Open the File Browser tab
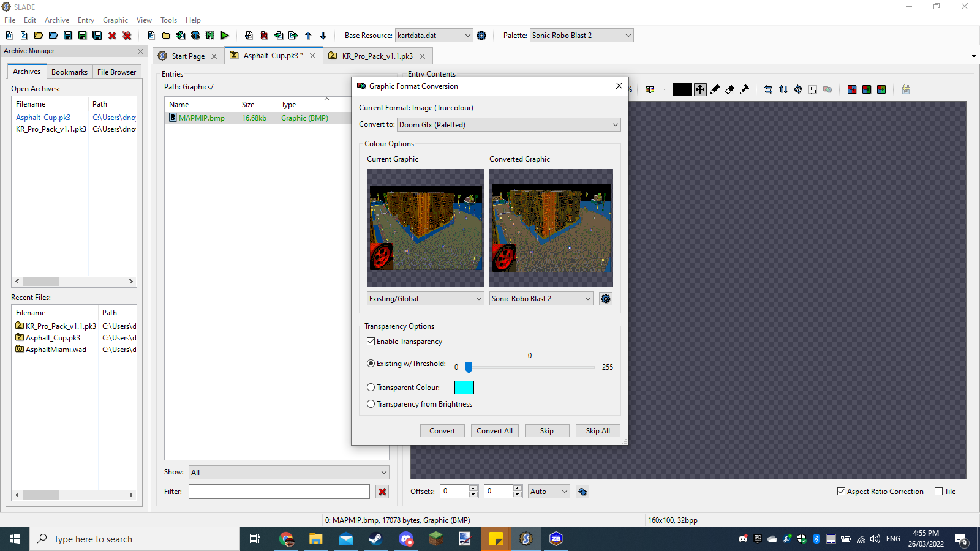The width and height of the screenshot is (980, 551). click(116, 72)
